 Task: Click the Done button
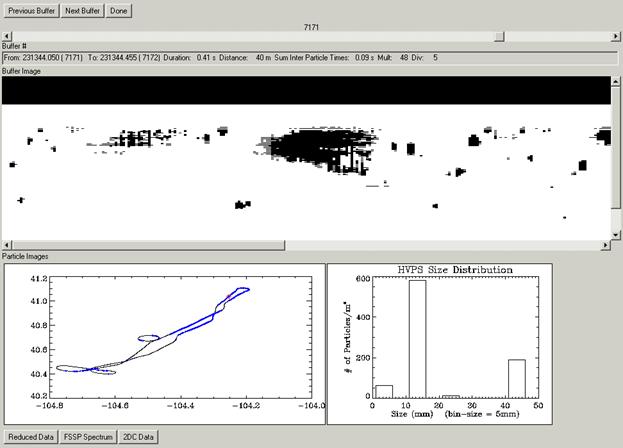coord(118,11)
